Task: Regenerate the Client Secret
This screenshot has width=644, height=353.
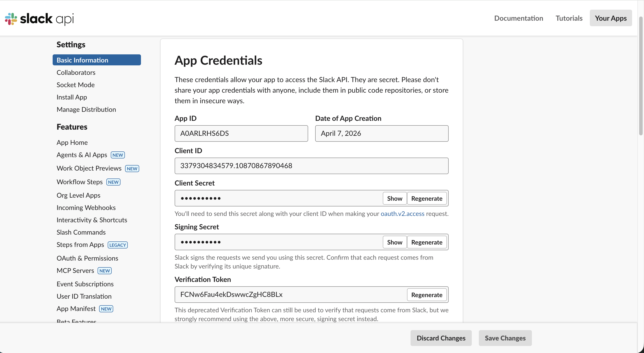Action: coord(427,198)
